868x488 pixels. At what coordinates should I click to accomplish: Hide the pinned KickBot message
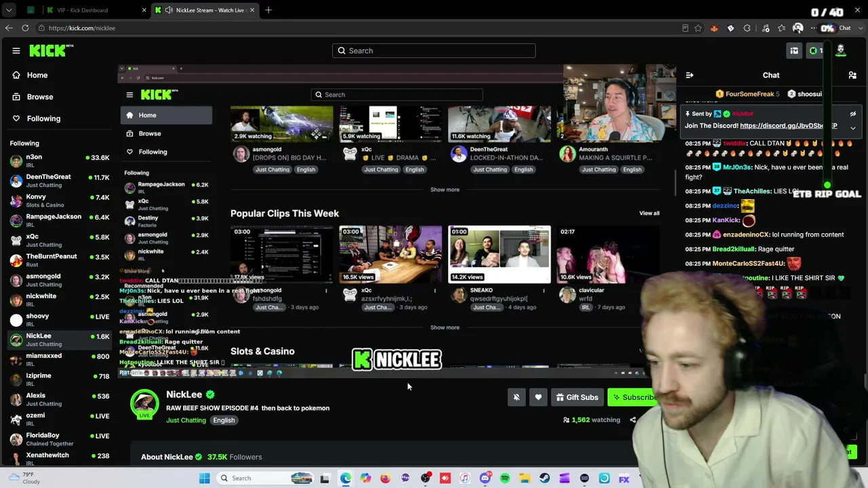[x=853, y=114]
